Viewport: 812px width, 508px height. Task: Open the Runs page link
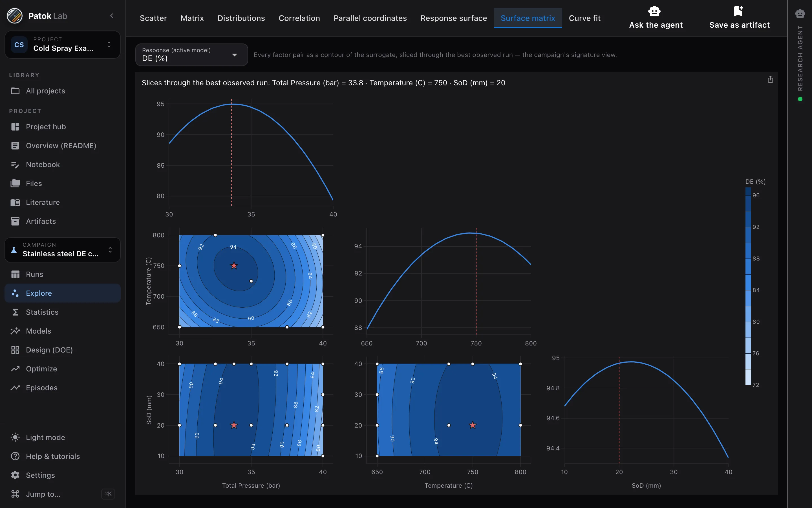(x=63, y=274)
